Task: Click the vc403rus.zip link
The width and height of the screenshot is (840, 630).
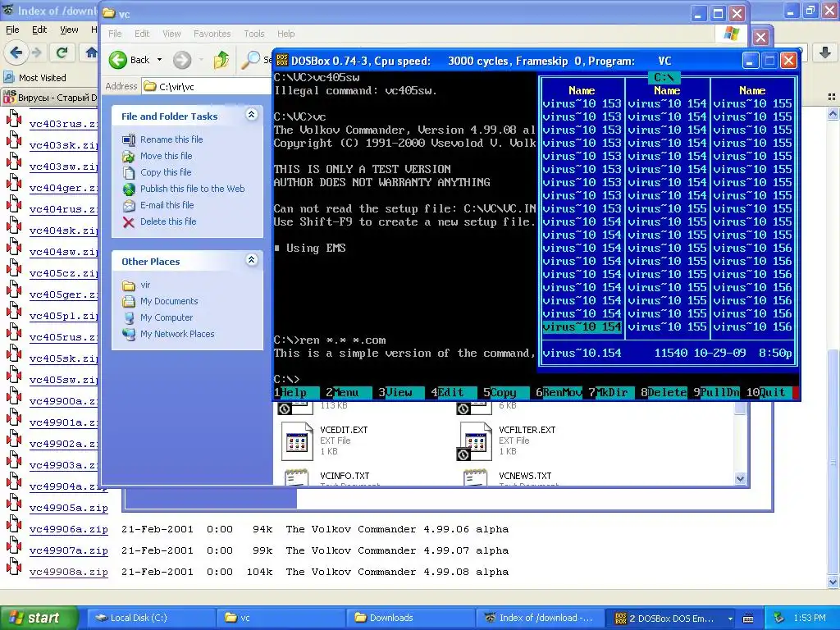Action: (64, 124)
